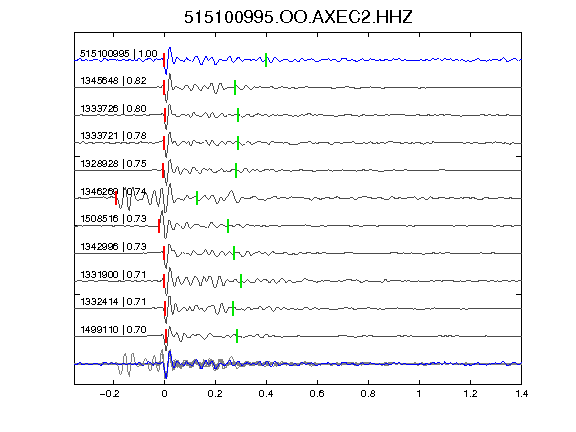
Task: Click the plot title 515100995.OO.AXEC2.HHZ
Action: point(298,17)
